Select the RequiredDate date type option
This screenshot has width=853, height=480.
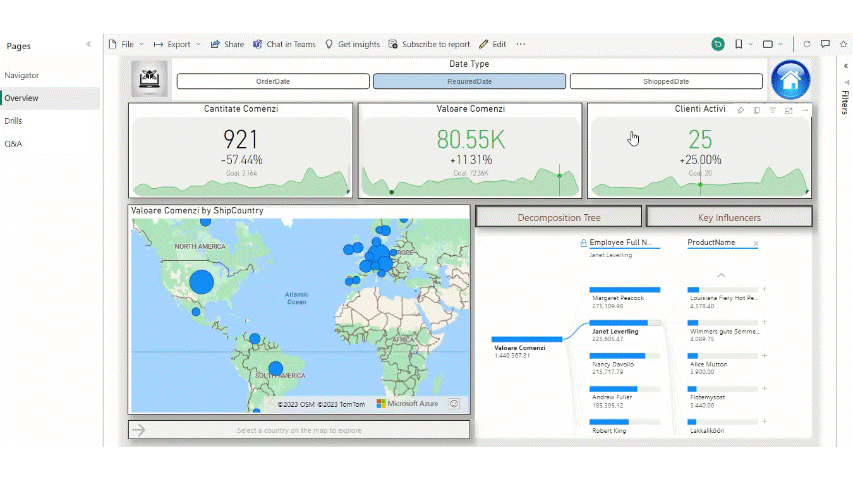(x=468, y=81)
